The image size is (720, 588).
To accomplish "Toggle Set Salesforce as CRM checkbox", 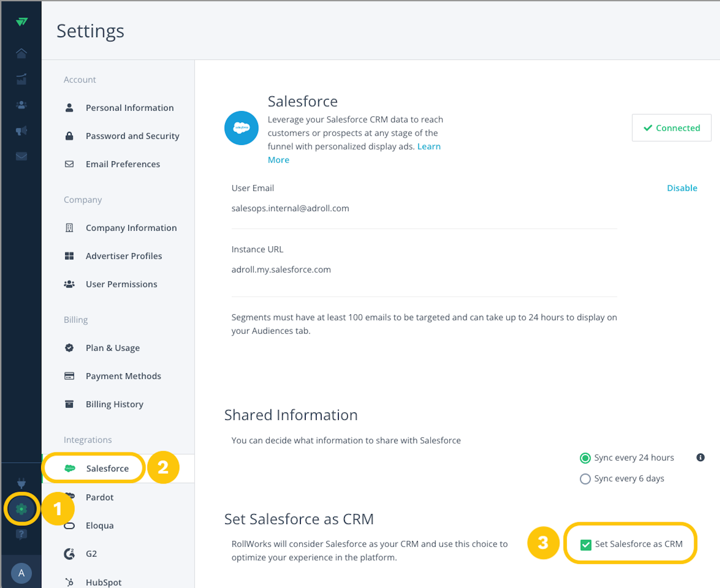I will click(586, 544).
